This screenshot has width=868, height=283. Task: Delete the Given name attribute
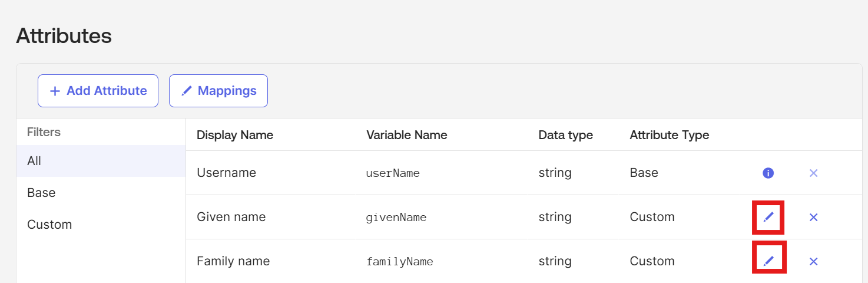[813, 217]
